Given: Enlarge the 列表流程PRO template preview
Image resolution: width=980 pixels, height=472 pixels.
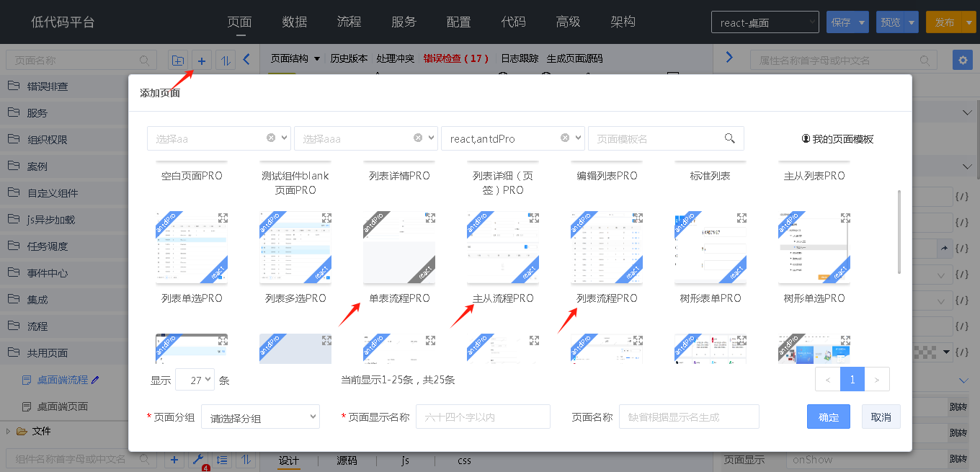Looking at the screenshot, I should coord(638,218).
